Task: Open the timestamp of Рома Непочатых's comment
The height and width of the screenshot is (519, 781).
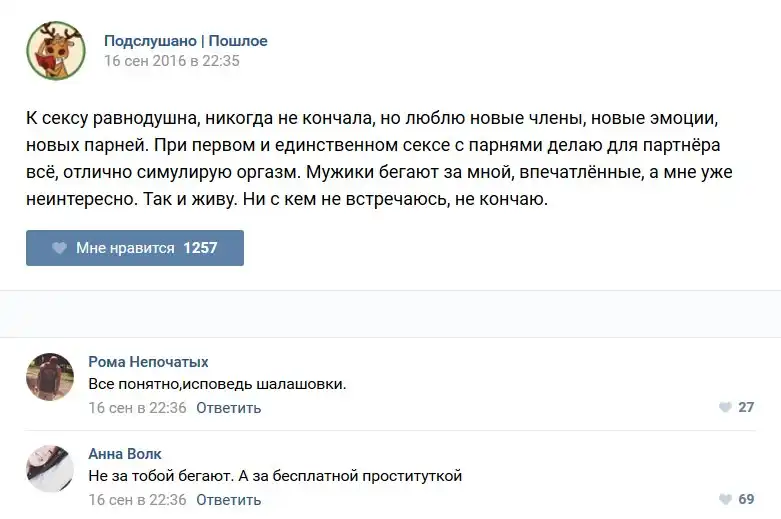Action: 137,408
